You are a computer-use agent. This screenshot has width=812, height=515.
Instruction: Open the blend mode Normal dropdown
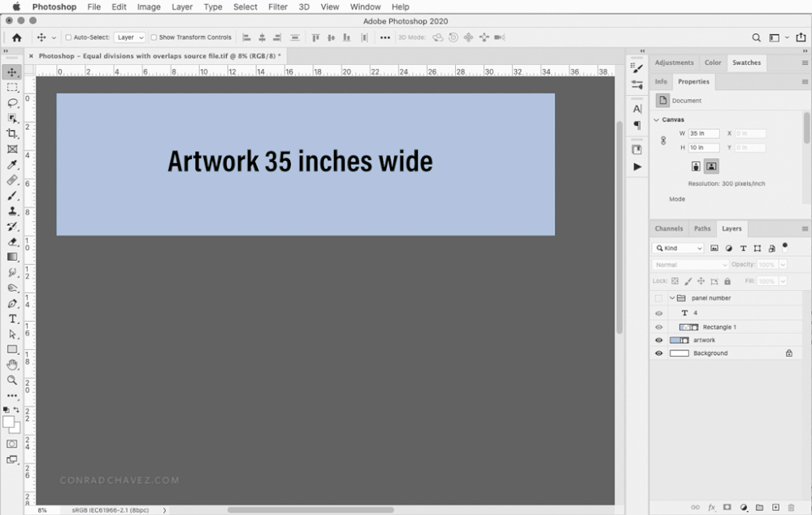pyautogui.click(x=690, y=265)
